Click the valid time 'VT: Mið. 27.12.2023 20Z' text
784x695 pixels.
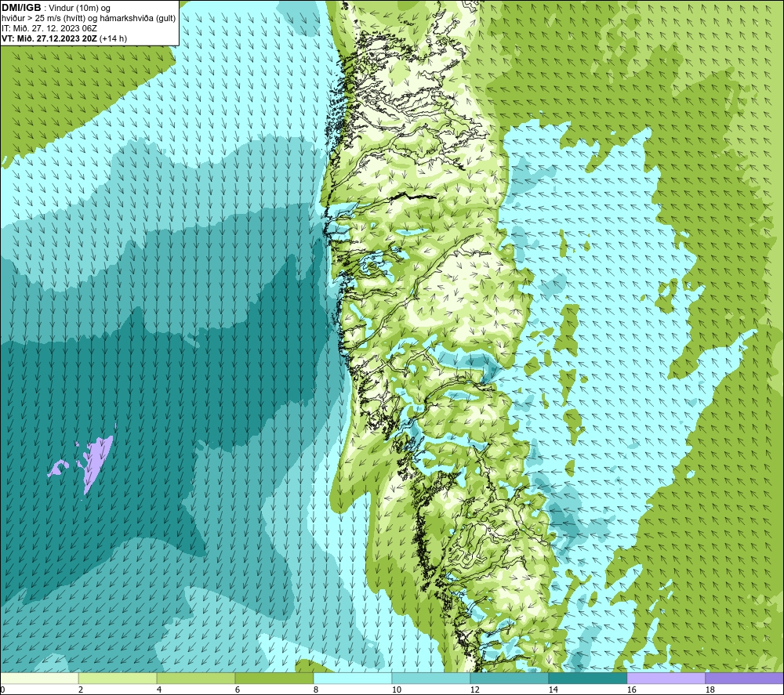(49, 38)
